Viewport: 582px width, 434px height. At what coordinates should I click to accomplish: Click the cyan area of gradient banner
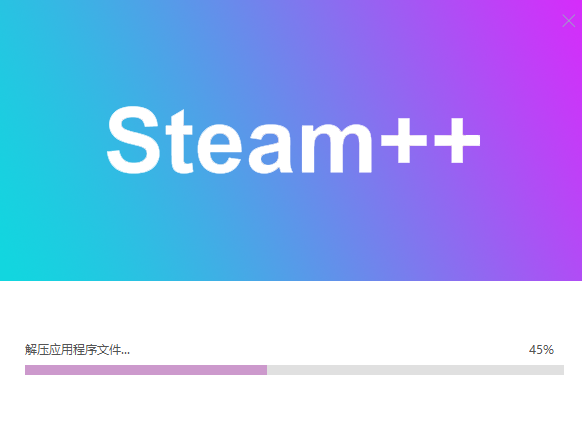(x=33, y=223)
